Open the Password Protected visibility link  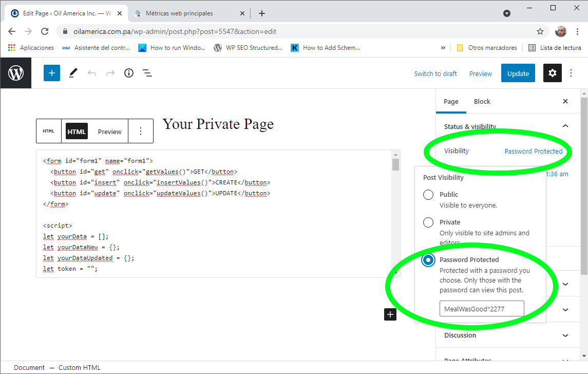(x=533, y=151)
